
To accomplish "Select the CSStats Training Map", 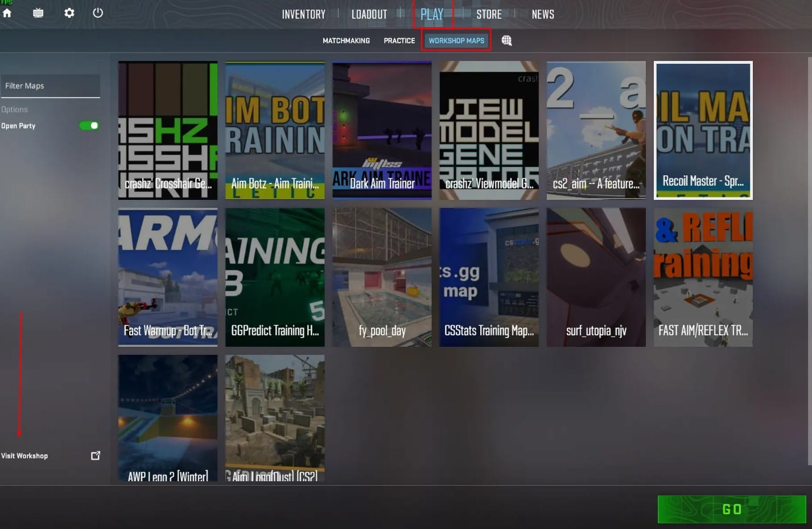I will click(x=489, y=277).
